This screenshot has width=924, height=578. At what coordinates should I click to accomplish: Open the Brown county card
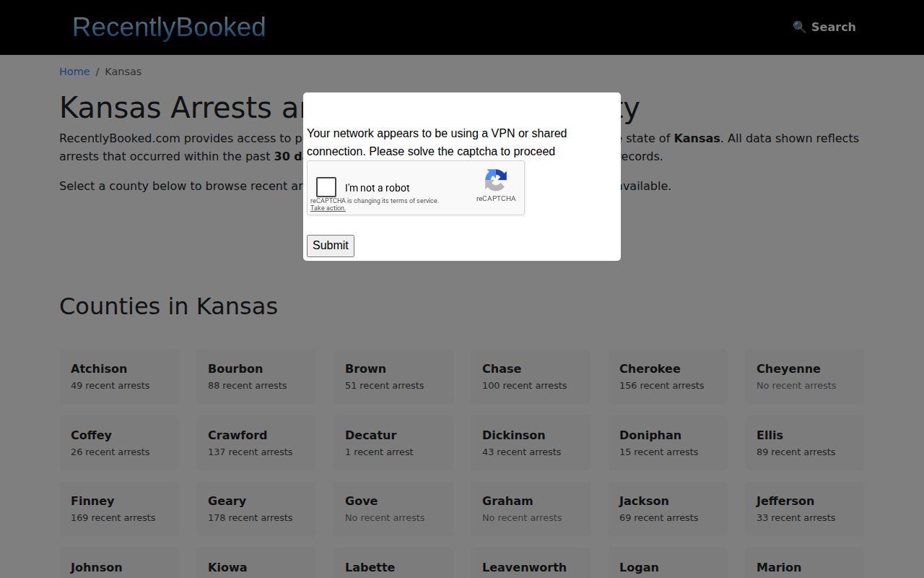pyautogui.click(x=393, y=376)
